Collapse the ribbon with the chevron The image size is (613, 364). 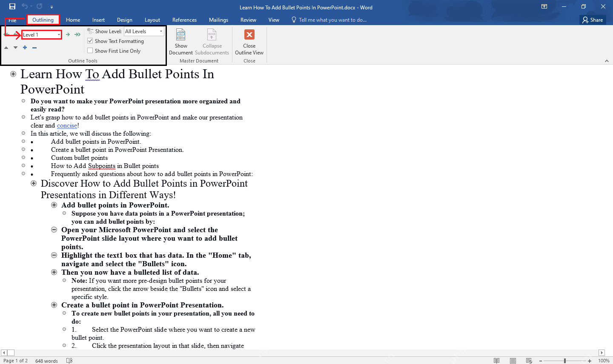click(x=607, y=61)
